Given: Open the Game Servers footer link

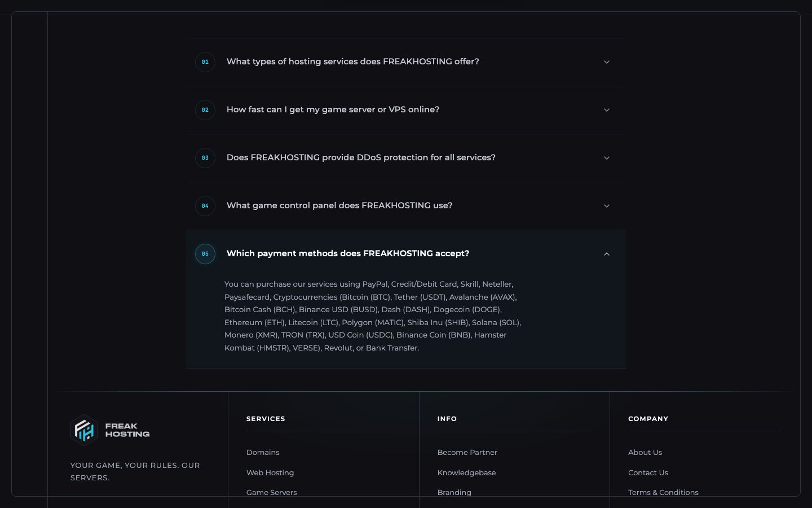Looking at the screenshot, I should click(x=271, y=493).
